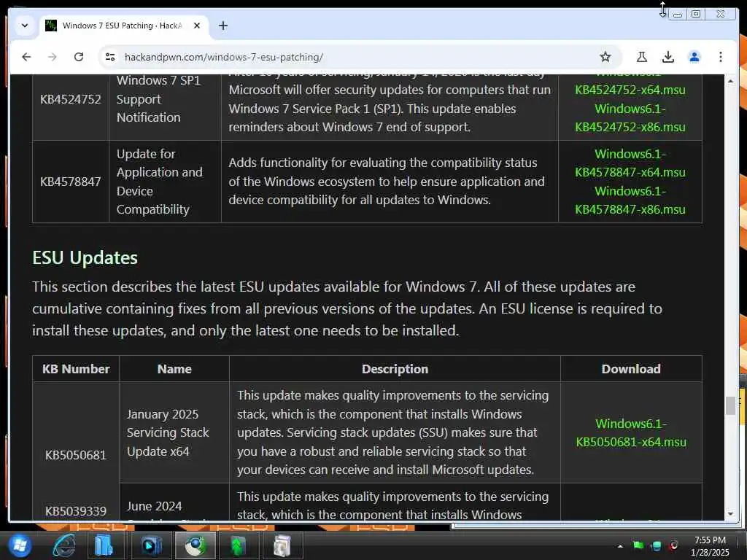
Task: Launch Internet Explorer from taskbar
Action: [64, 545]
